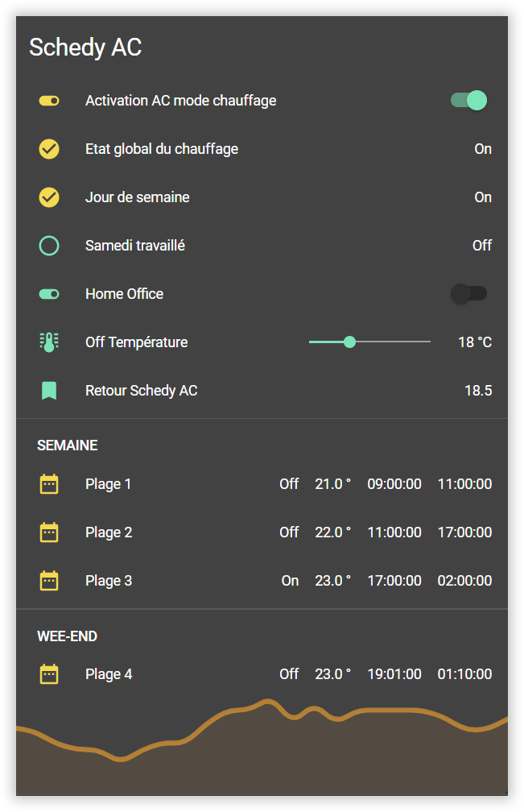This screenshot has width=524, height=812.
Task: Click the bookmark icon for Retour Schedy AC
Action: pyautogui.click(x=49, y=391)
